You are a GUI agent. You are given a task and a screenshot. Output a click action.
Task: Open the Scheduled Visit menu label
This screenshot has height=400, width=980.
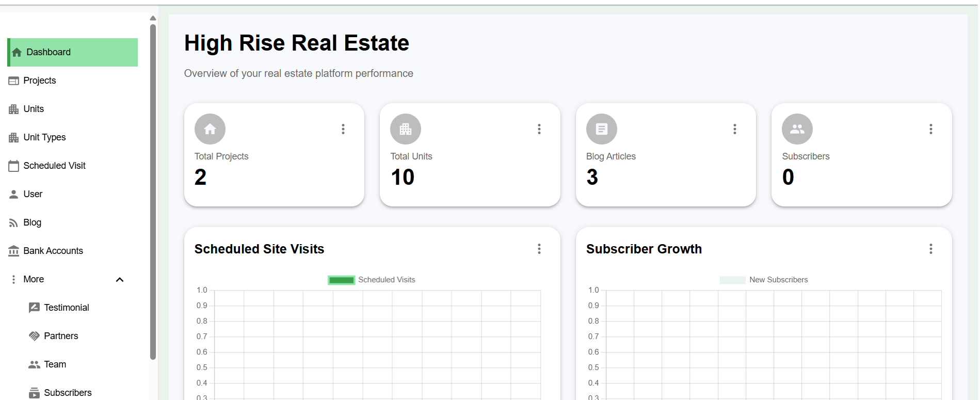click(x=54, y=166)
